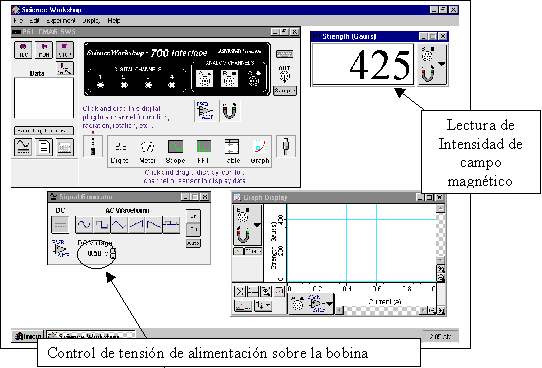Click the amplitude voltage value field
542x368 pixels.
[94, 254]
